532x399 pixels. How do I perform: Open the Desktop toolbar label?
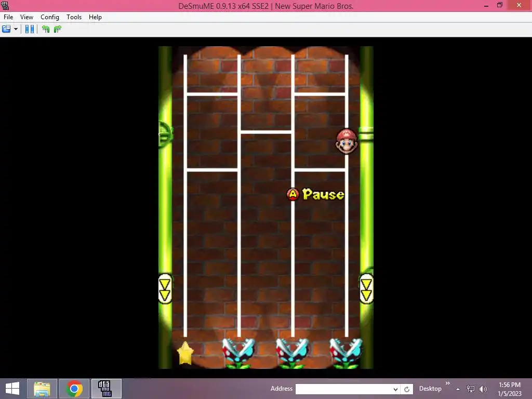pyautogui.click(x=430, y=389)
